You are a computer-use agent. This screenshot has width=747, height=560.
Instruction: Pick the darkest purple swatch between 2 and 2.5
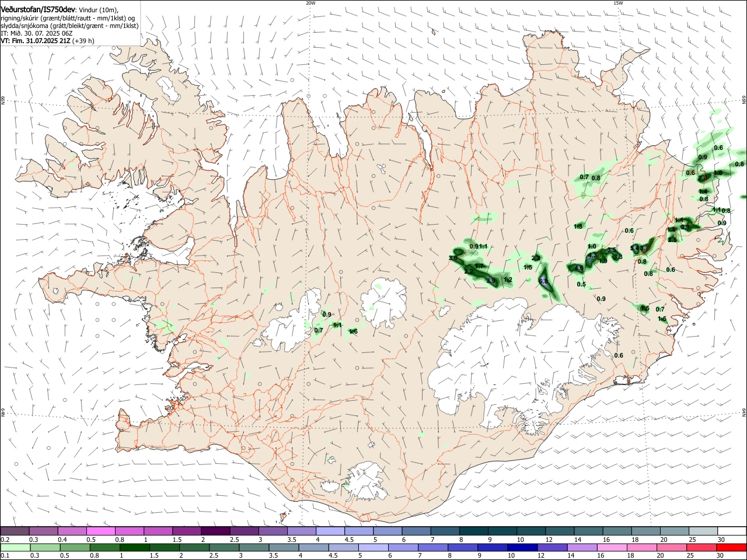pos(215,531)
